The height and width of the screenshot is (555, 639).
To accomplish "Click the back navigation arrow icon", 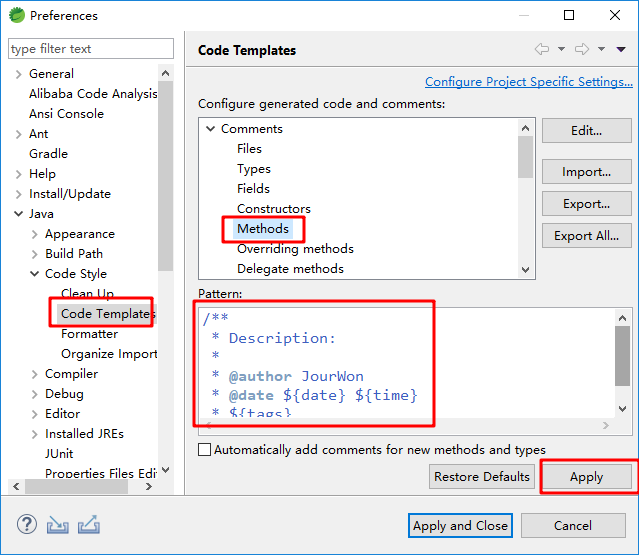I will (542, 49).
